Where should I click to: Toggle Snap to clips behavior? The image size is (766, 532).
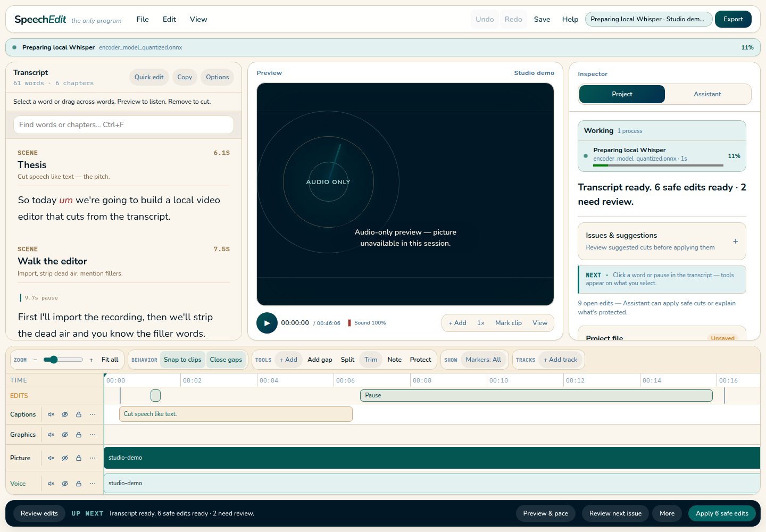(x=182, y=360)
